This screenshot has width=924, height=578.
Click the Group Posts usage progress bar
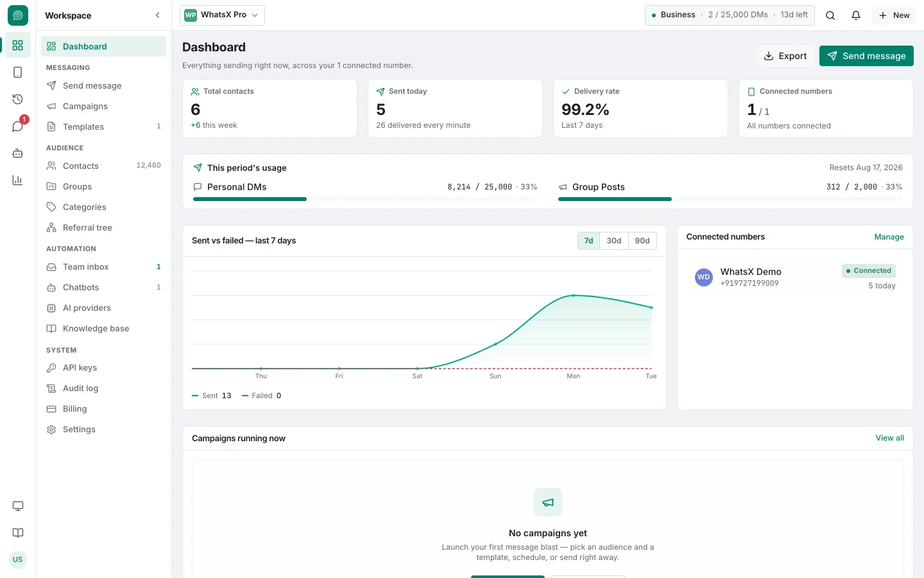730,199
